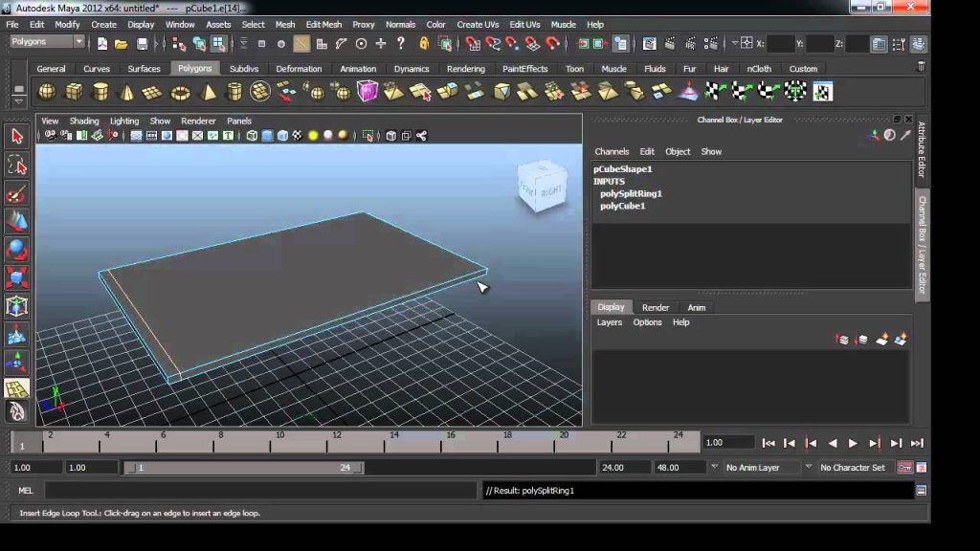Open the viewport Shading menu
The width and height of the screenshot is (980, 551).
coord(84,121)
